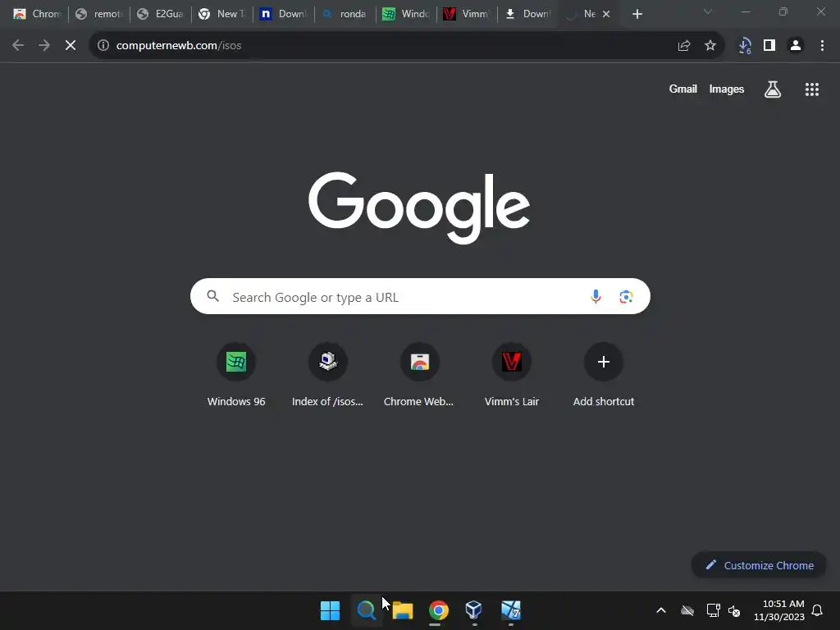Switch to the E2Gua tab

(x=161, y=14)
